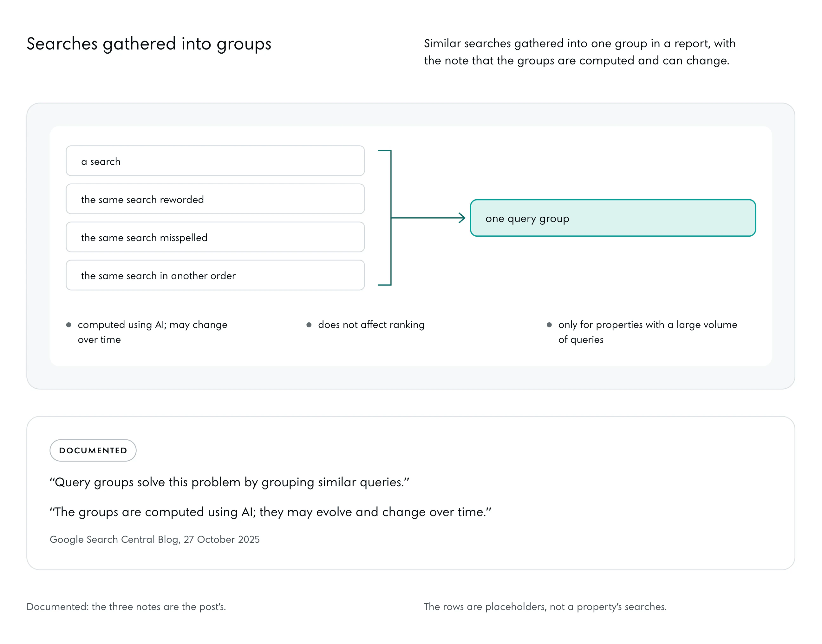This screenshot has width=822, height=644.
Task: Click the quote 'The groups are computed using AI'
Action: [271, 512]
